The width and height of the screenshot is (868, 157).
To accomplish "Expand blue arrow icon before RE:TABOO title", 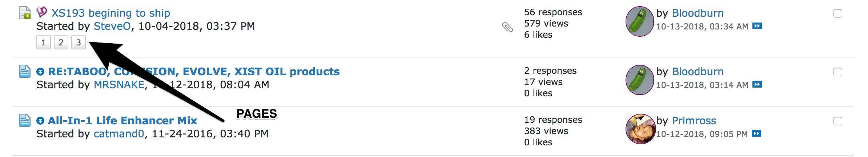I will coord(40,72).
